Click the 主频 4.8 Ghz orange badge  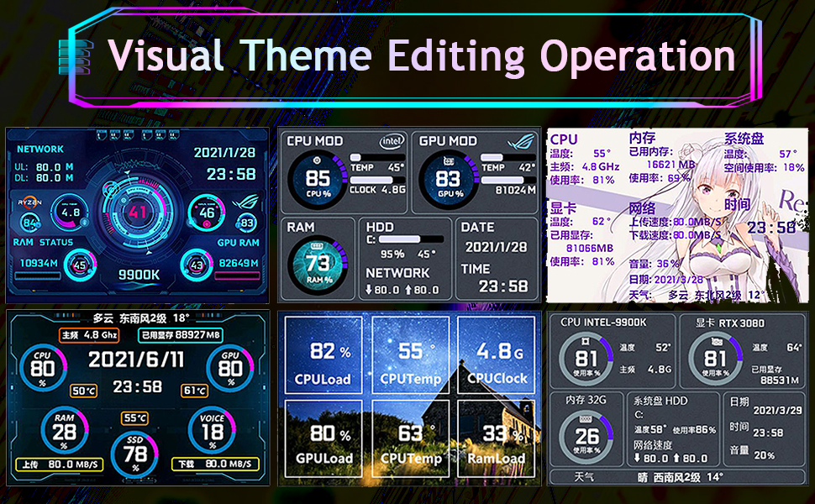click(x=89, y=335)
